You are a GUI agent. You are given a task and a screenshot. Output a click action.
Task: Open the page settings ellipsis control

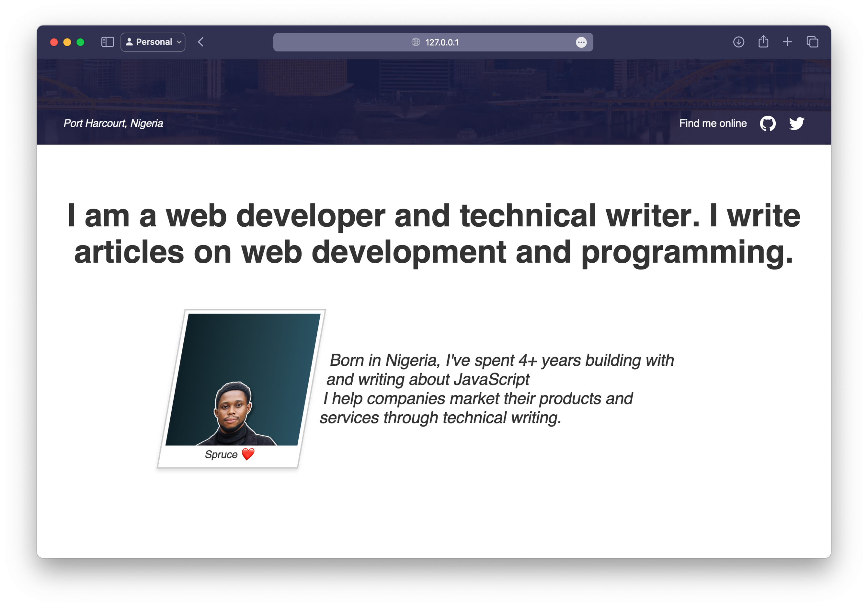point(581,42)
